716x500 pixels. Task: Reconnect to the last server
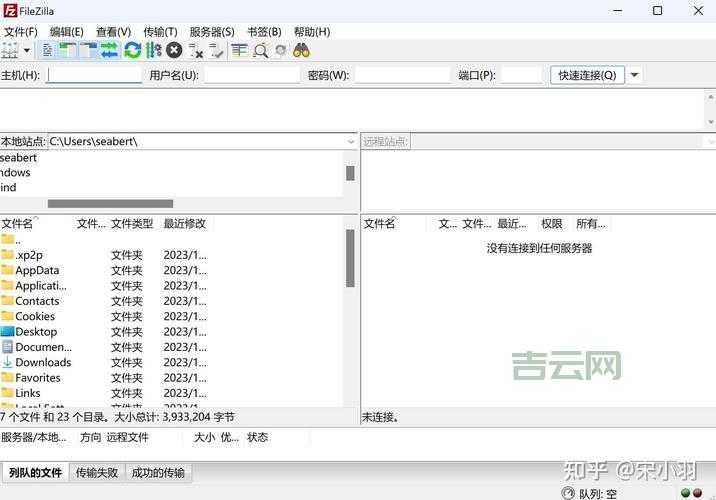coord(216,50)
